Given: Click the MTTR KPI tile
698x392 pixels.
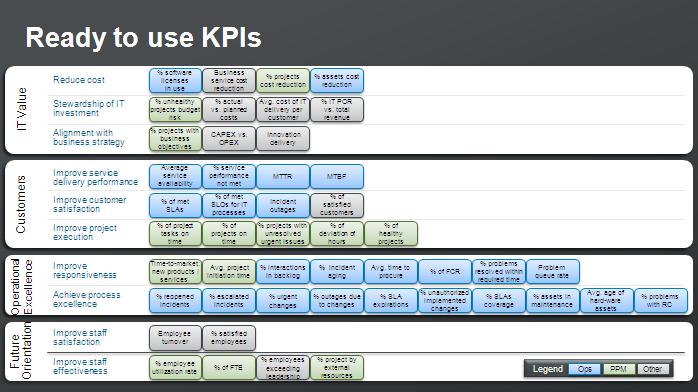Looking at the screenshot, I should pos(283,176).
